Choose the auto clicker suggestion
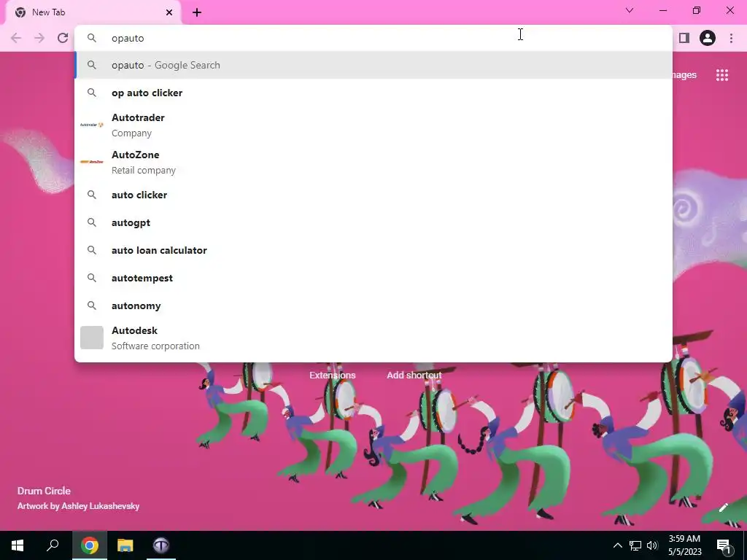Viewport: 747px width, 560px height. point(373,195)
